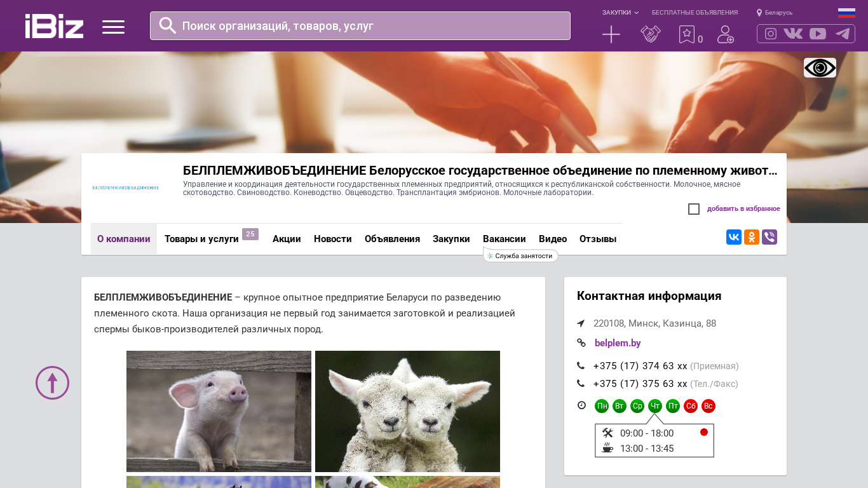The image size is (868, 488).
Task: Expand the ЗАКУПКИ dropdown in header
Action: [x=620, y=13]
